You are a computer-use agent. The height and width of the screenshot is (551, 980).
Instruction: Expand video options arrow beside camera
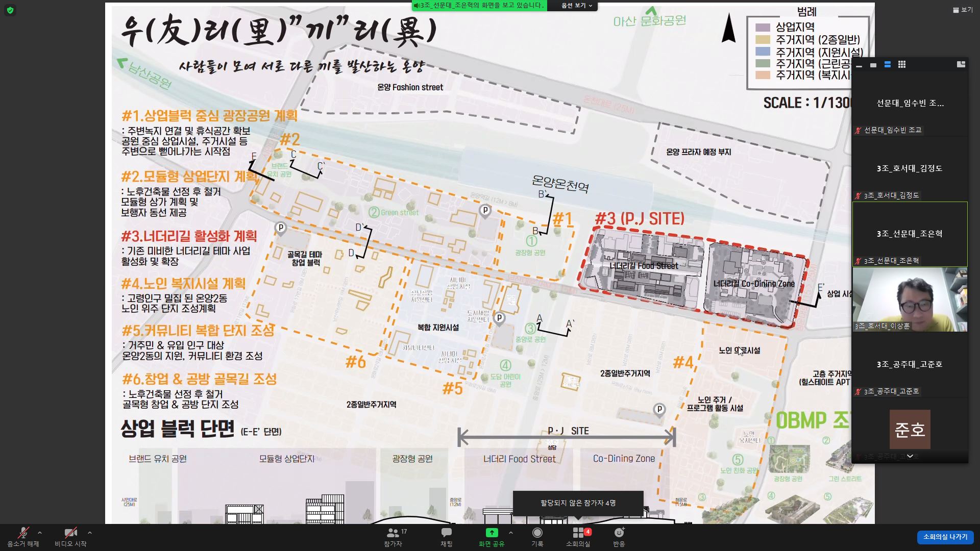(x=90, y=533)
